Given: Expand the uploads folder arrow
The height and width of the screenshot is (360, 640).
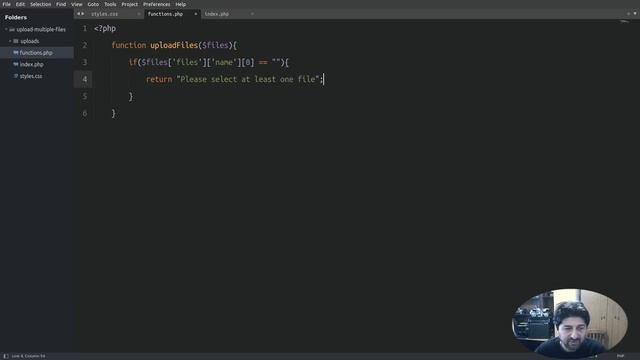Looking at the screenshot, I should (10, 41).
